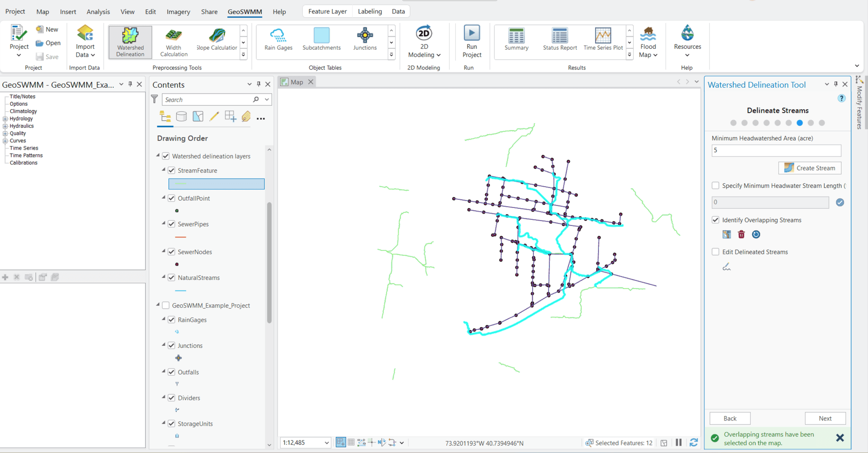868x453 pixels.
Task: Collapse the Watershed delineation layers group
Action: 158,156
